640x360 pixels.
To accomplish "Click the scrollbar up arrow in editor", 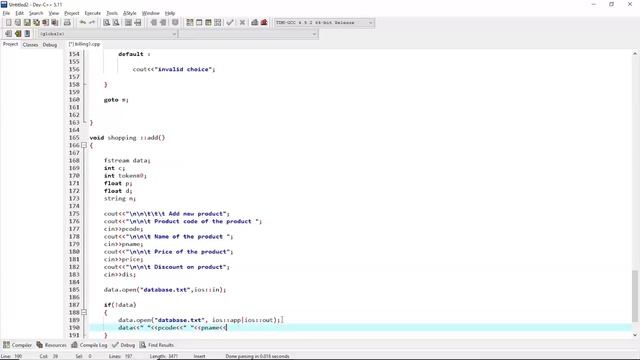I will 635,53.
